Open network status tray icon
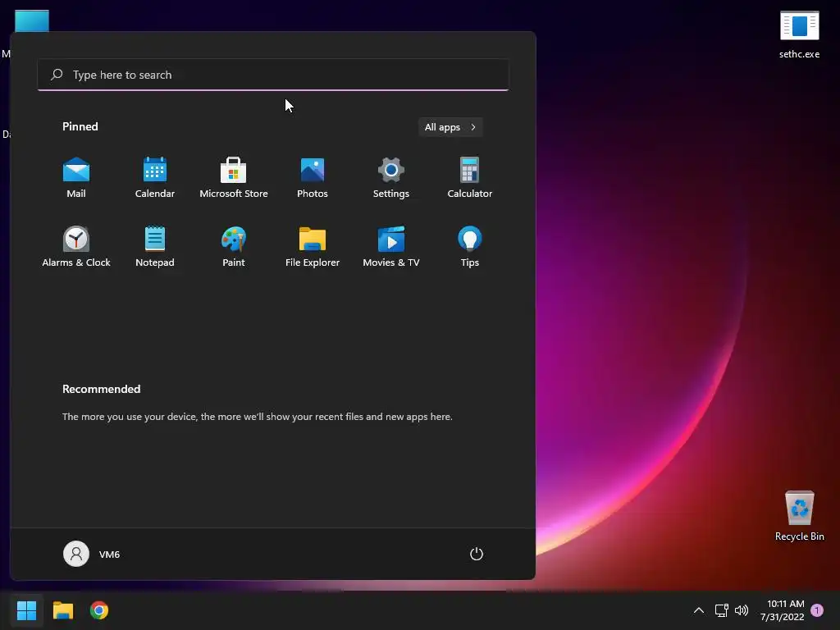Image resolution: width=840 pixels, height=630 pixels. [722, 610]
